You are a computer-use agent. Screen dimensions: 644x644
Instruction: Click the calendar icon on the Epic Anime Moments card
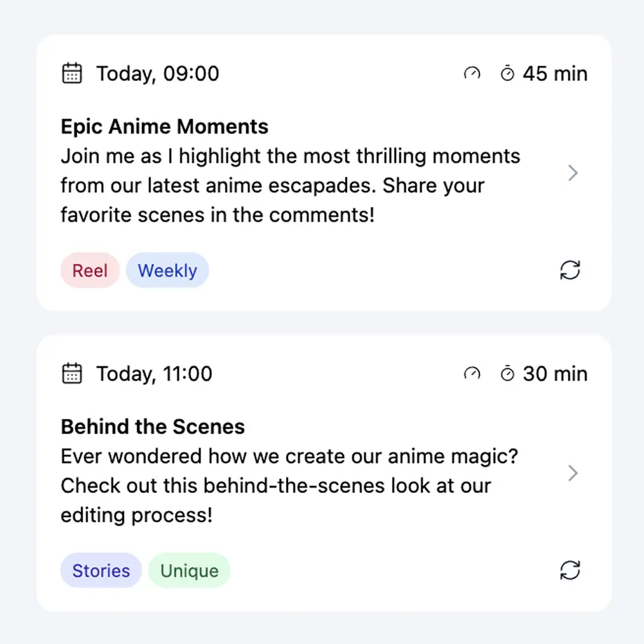(71, 73)
